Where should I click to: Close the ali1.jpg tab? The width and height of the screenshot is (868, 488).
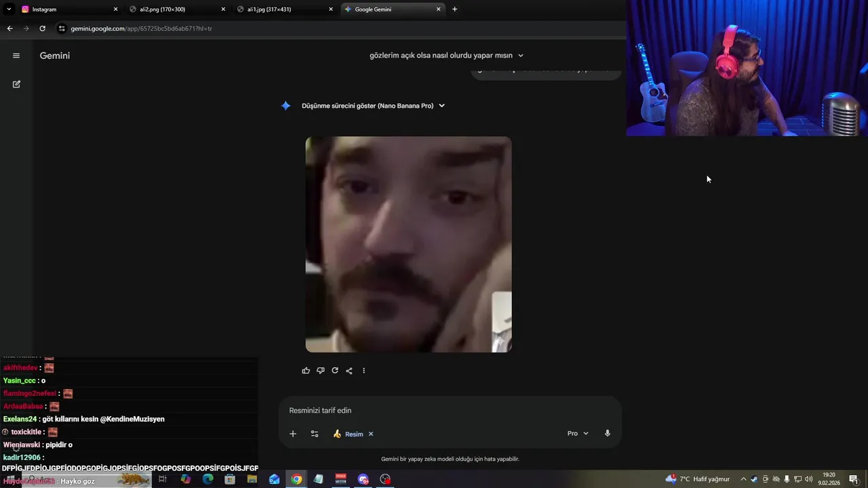pyautogui.click(x=331, y=9)
